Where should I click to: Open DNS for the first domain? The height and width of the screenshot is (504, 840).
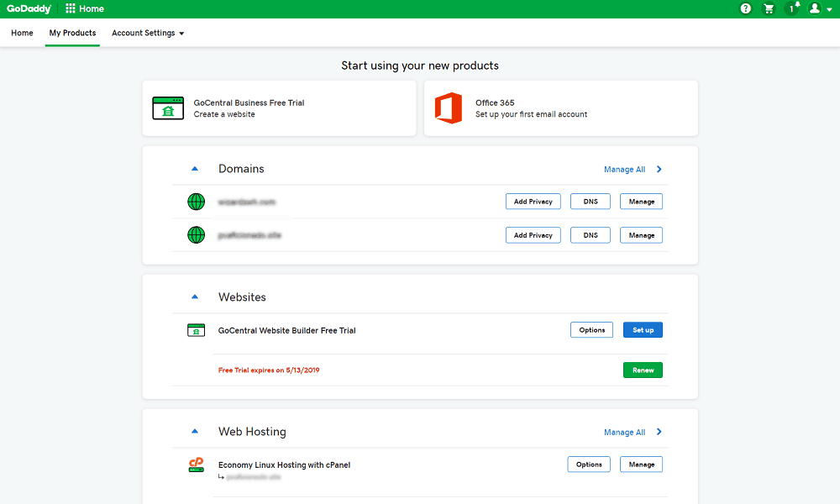click(x=591, y=202)
